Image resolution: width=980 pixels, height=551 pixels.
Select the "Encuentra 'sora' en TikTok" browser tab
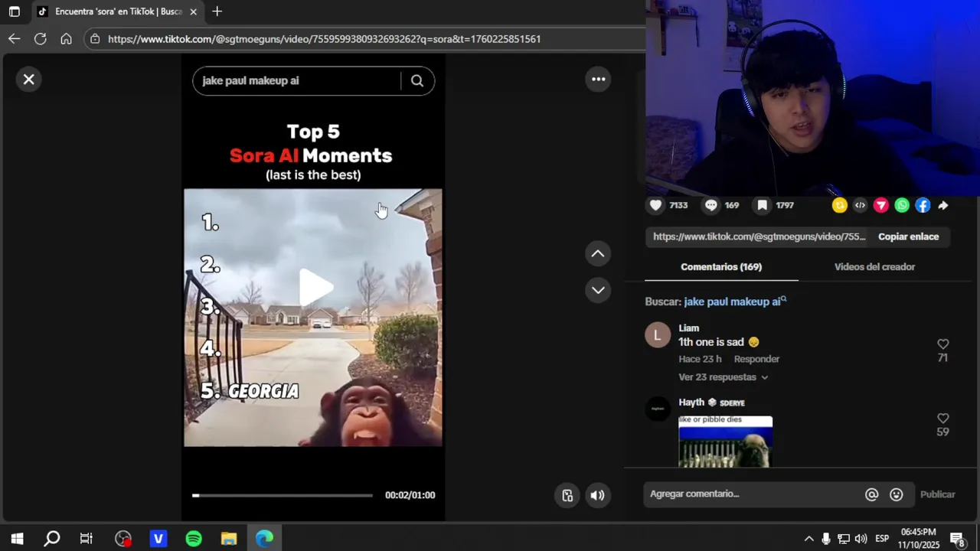tap(118, 11)
